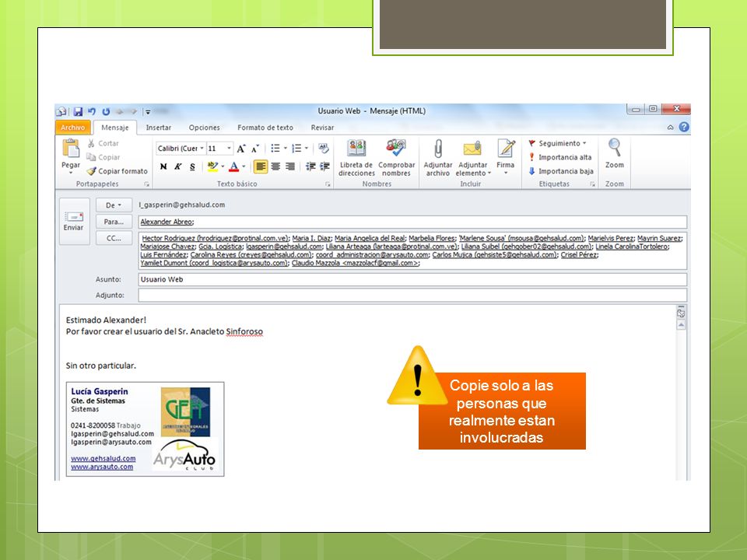Screen dimensions: 747x560
Task: Click the Pegar clipboard icon
Action: tap(71, 149)
